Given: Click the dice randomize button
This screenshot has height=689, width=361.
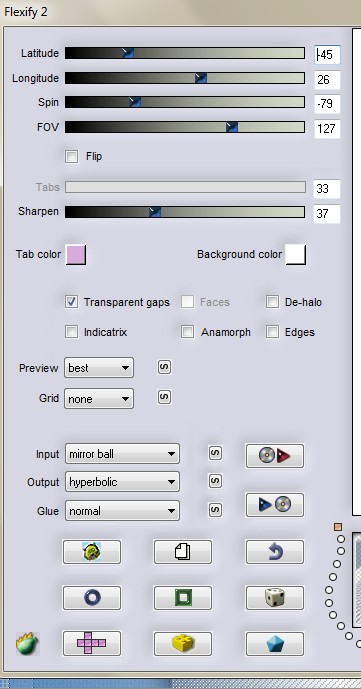Looking at the screenshot, I should tap(274, 598).
